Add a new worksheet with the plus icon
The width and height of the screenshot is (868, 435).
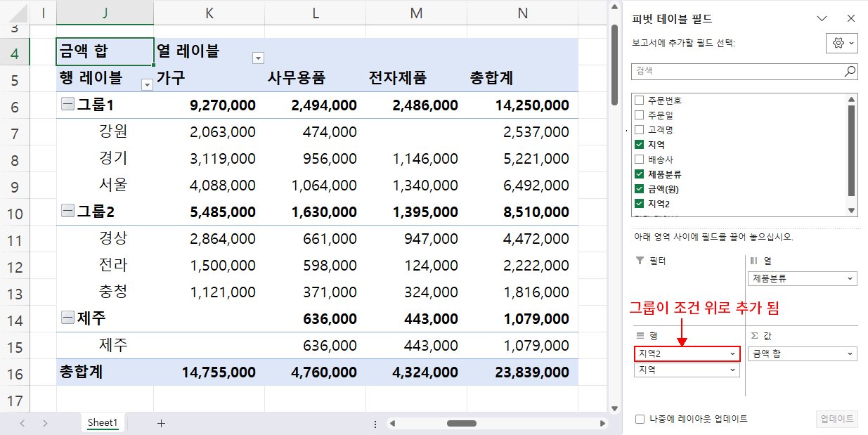click(162, 424)
